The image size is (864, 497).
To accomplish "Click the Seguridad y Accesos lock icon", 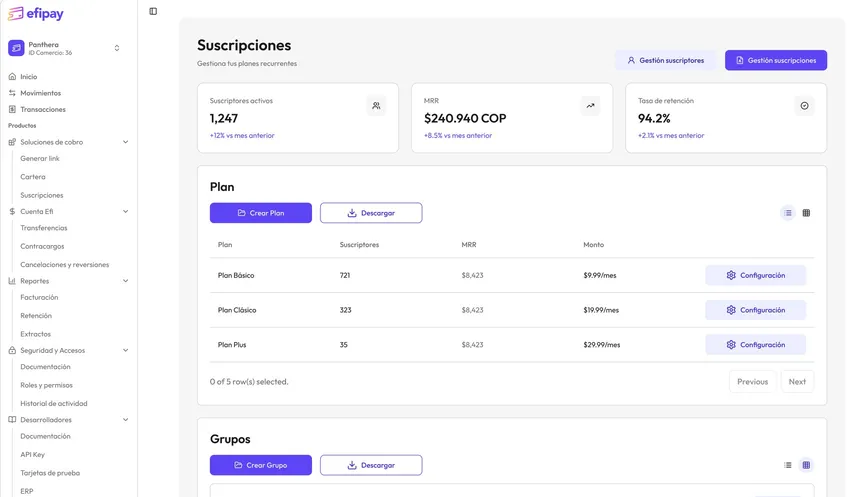I will [12, 350].
